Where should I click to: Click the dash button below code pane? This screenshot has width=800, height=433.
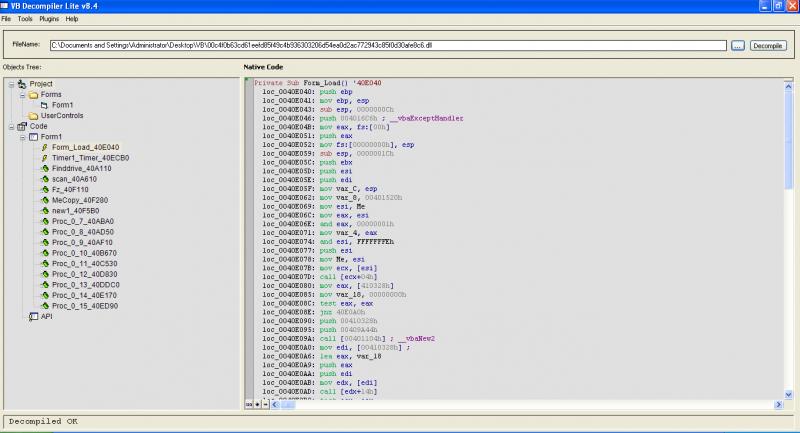tap(266, 404)
